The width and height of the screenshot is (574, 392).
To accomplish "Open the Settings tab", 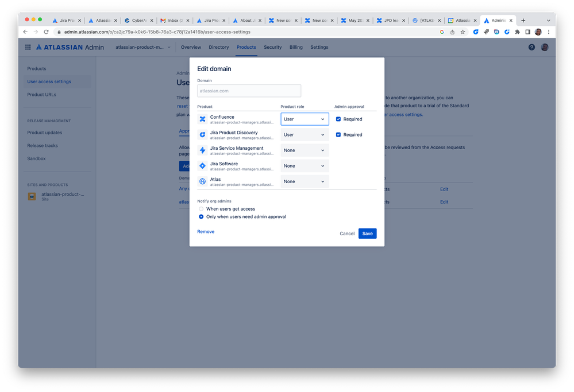I will (319, 47).
